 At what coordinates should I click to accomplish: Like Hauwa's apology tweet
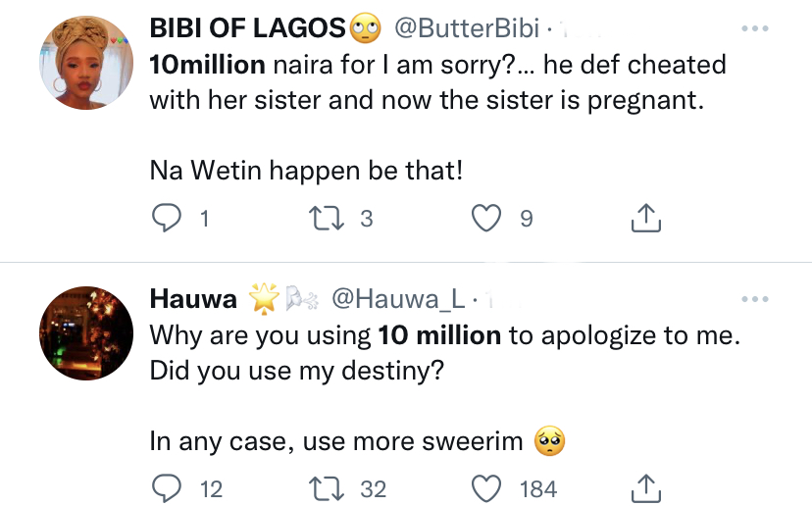point(487,487)
